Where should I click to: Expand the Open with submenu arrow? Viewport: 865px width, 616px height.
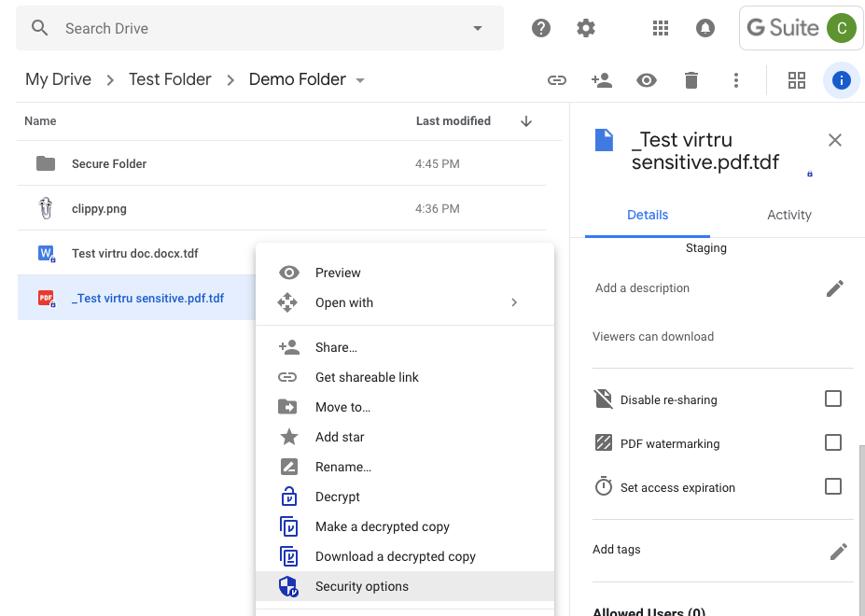[513, 302]
